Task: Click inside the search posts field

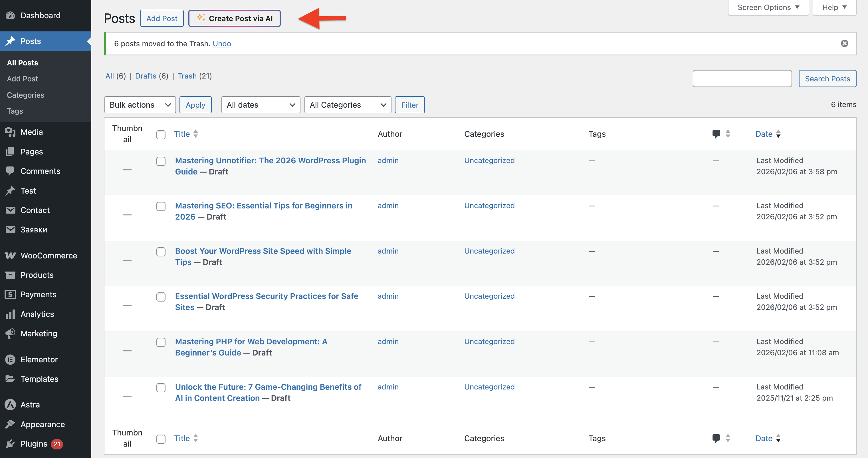Action: pos(742,78)
